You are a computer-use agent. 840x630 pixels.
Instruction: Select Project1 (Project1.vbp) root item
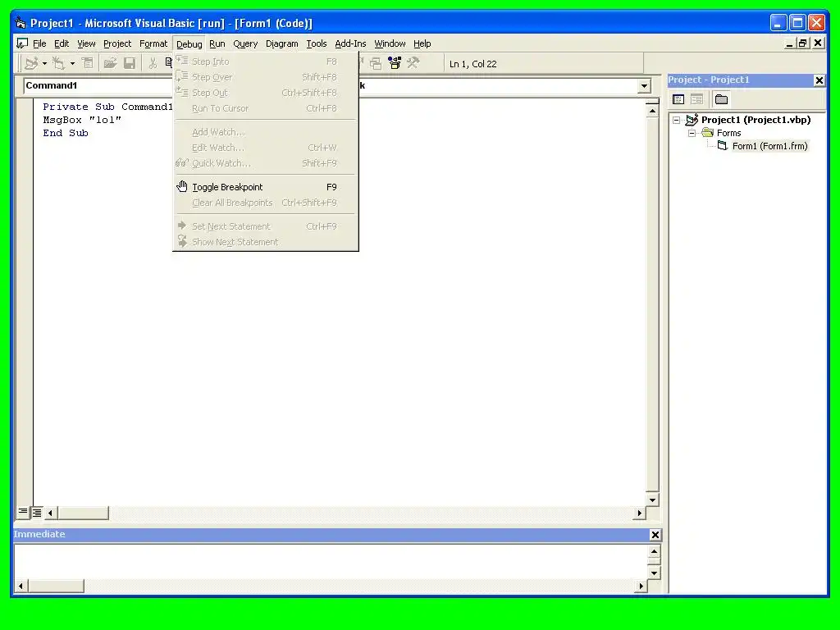(756, 120)
